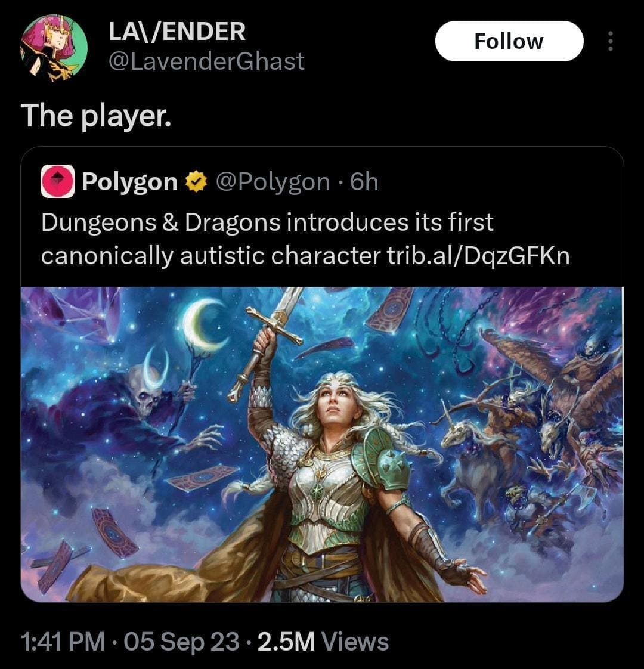The width and height of the screenshot is (644, 669).
Task: Click "The player." tweet text
Action: [x=97, y=116]
